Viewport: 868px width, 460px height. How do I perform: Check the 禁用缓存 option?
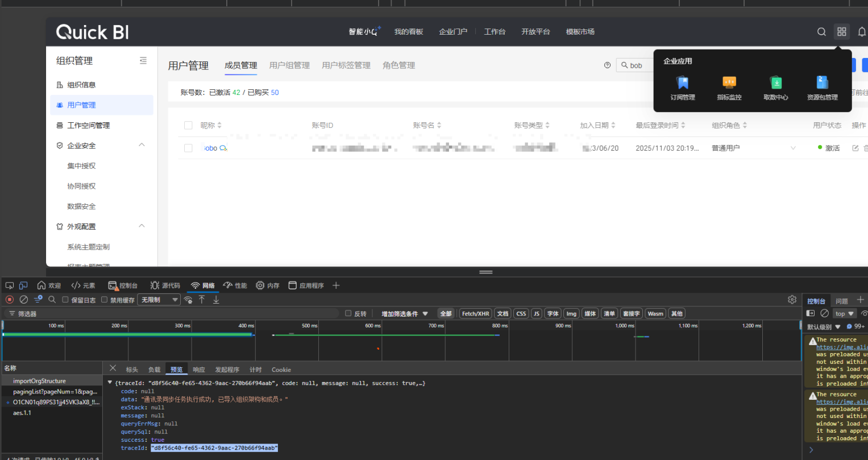pyautogui.click(x=104, y=300)
